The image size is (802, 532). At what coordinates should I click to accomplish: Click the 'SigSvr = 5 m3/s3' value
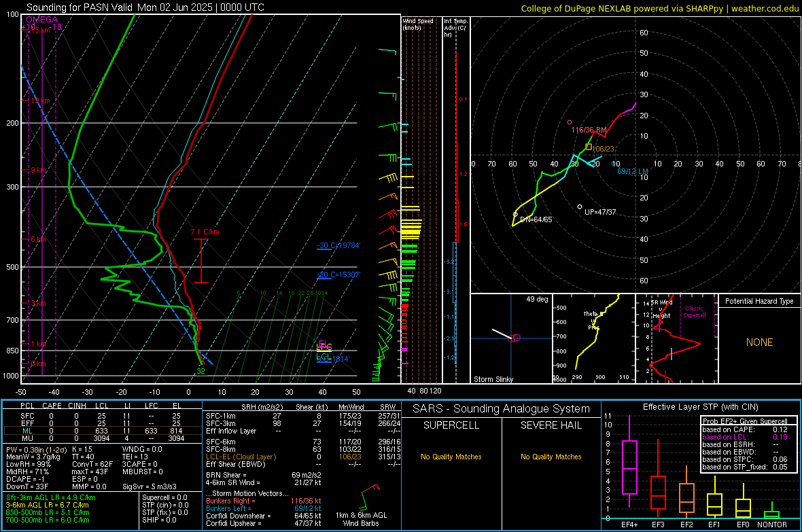click(150, 486)
